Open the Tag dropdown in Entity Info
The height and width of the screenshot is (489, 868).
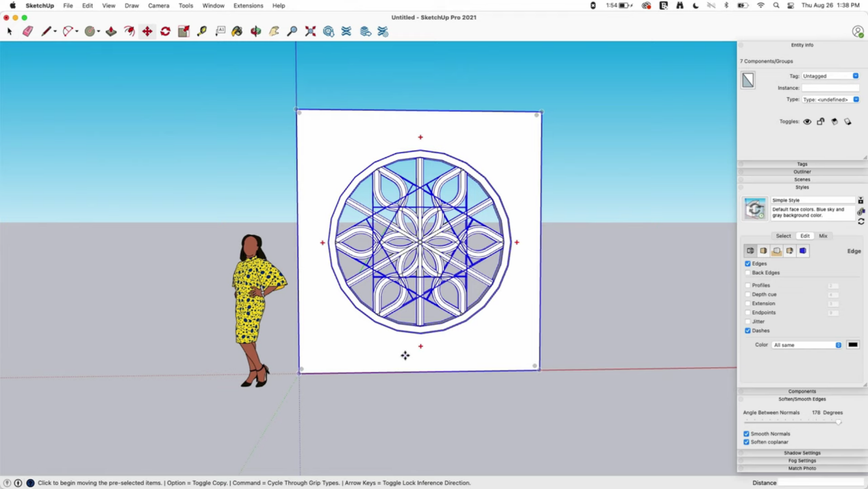pyautogui.click(x=855, y=75)
